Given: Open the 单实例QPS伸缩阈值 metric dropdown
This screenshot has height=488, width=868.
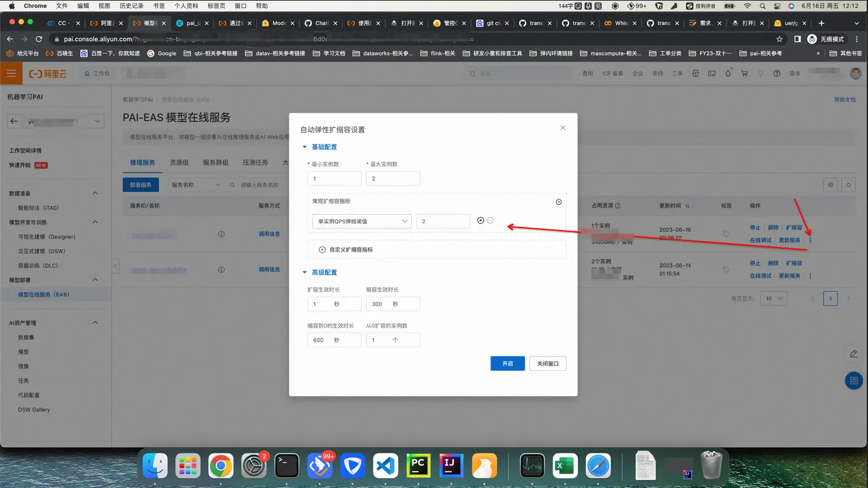Looking at the screenshot, I should 362,221.
